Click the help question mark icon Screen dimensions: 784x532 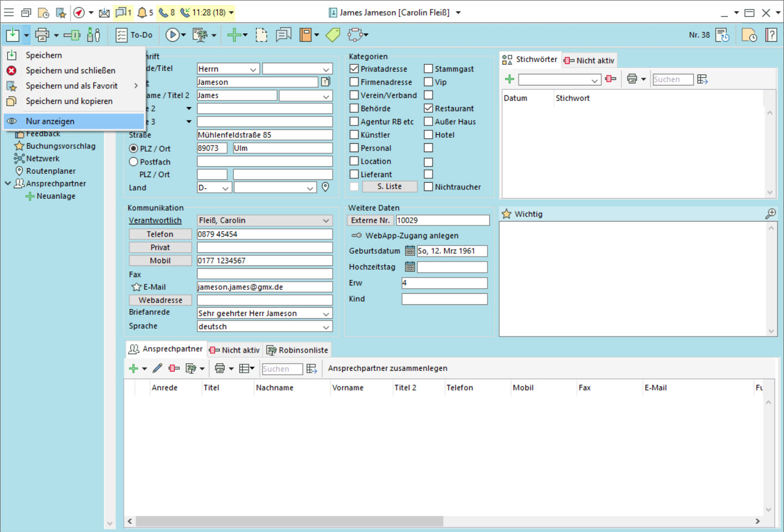(771, 35)
